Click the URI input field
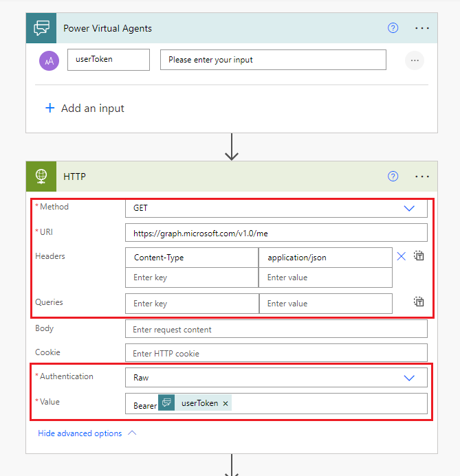The height and width of the screenshot is (476, 460). coord(276,234)
